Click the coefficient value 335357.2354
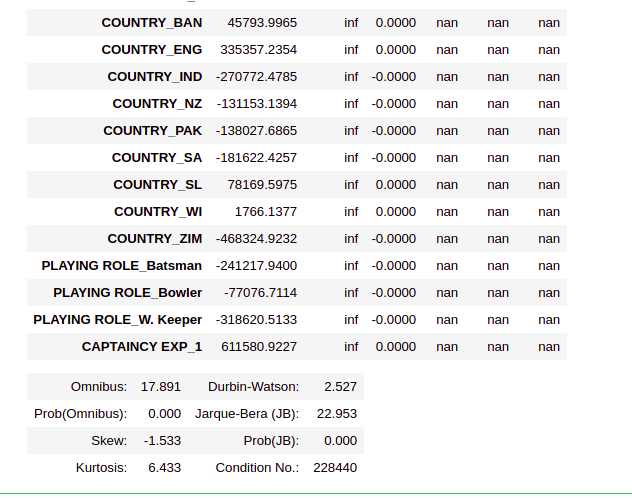632x499 pixels. tap(258, 50)
